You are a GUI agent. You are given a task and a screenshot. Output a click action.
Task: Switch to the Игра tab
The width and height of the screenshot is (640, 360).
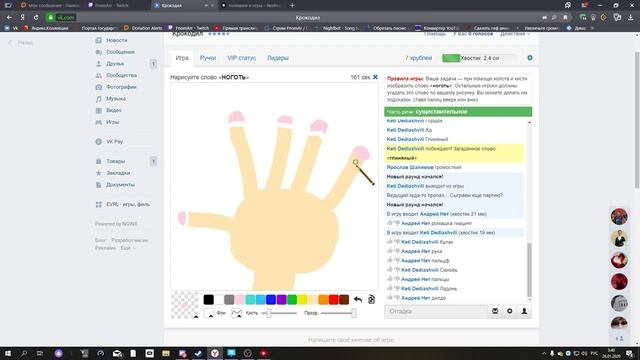[182, 58]
